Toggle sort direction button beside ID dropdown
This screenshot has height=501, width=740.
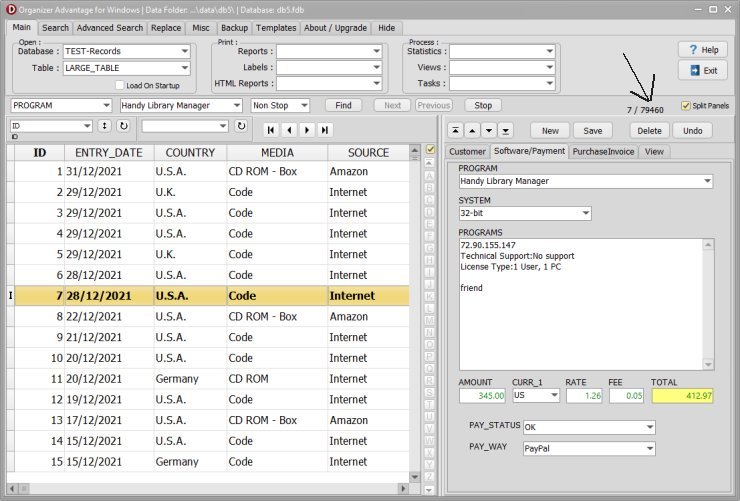coord(104,126)
